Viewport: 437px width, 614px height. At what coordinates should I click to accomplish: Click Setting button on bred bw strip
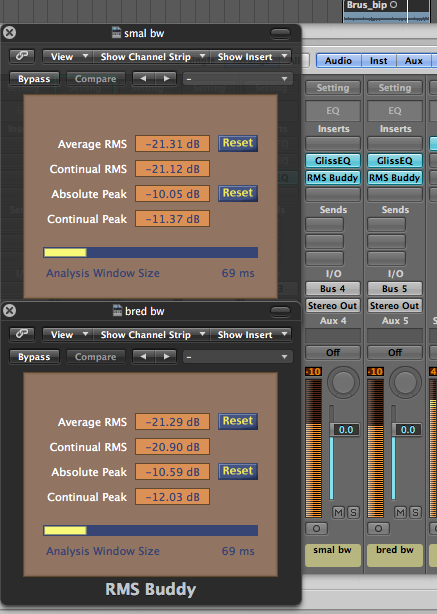(x=395, y=88)
